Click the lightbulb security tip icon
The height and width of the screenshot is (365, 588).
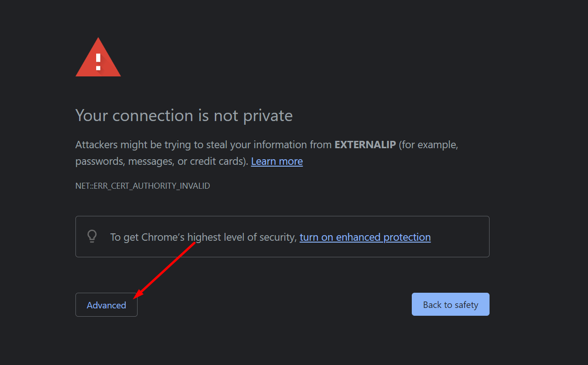92,237
